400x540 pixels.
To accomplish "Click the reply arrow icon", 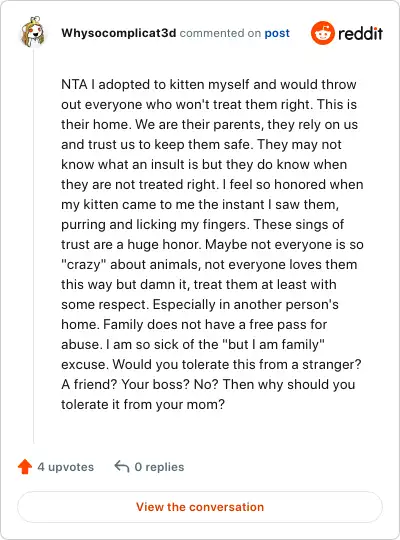I will (x=122, y=466).
